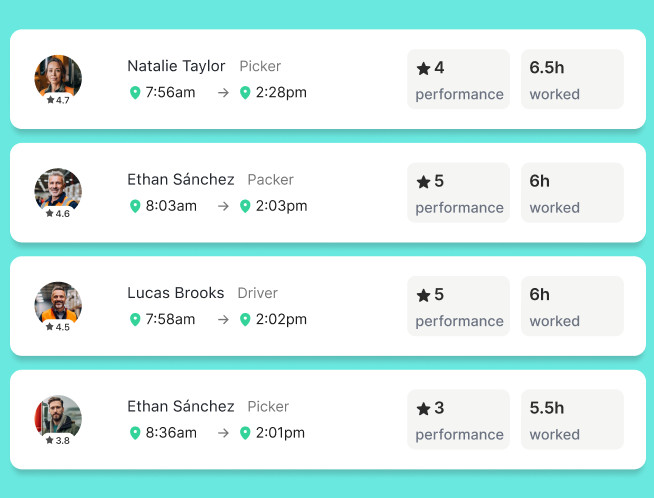The image size is (654, 498).
Task: Open Lucas Brooks' name link
Action: pyautogui.click(x=175, y=293)
